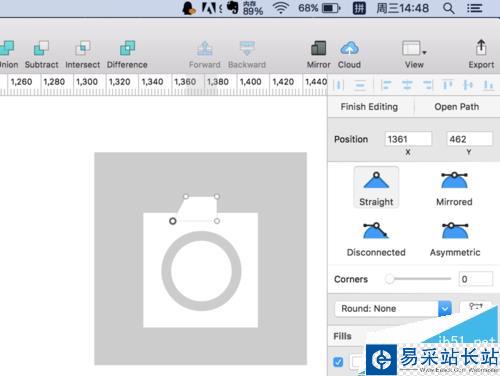Distribute horizontally in the align bar

[x=339, y=85]
